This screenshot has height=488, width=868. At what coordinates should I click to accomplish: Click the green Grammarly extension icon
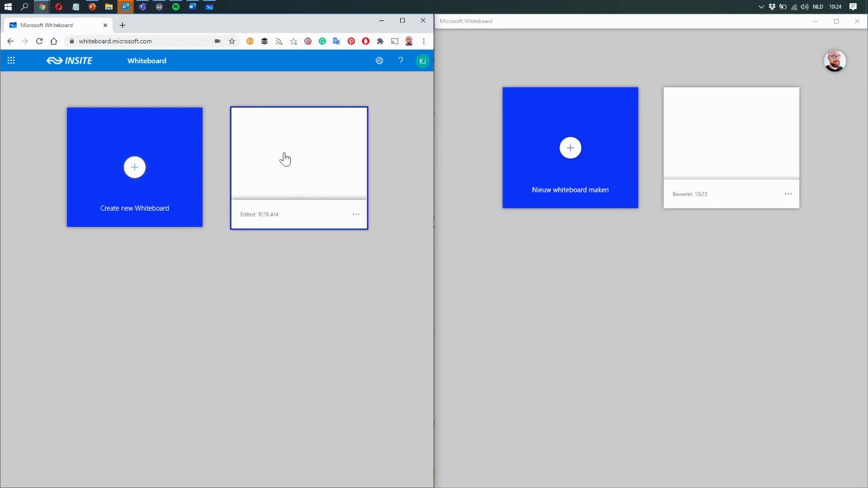coord(322,41)
